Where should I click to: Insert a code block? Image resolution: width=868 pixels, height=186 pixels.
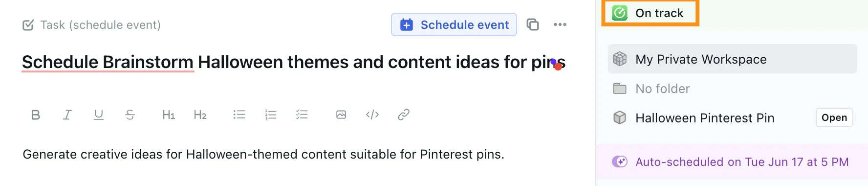click(x=372, y=115)
